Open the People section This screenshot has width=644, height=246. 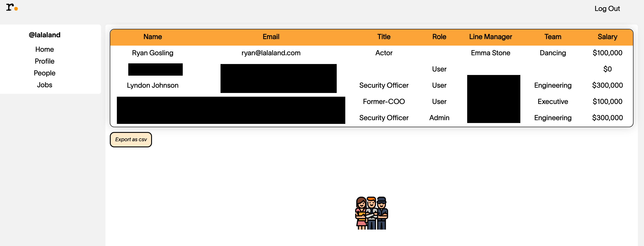(x=45, y=73)
